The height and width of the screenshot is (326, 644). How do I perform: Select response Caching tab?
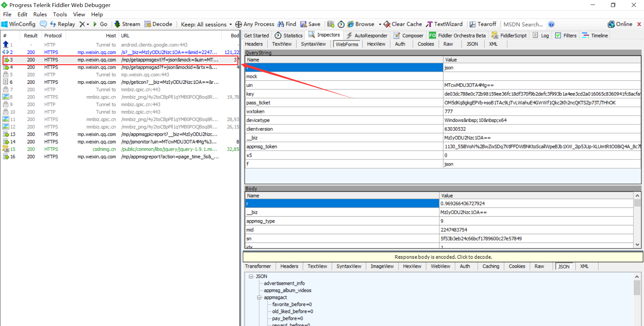coord(491,266)
